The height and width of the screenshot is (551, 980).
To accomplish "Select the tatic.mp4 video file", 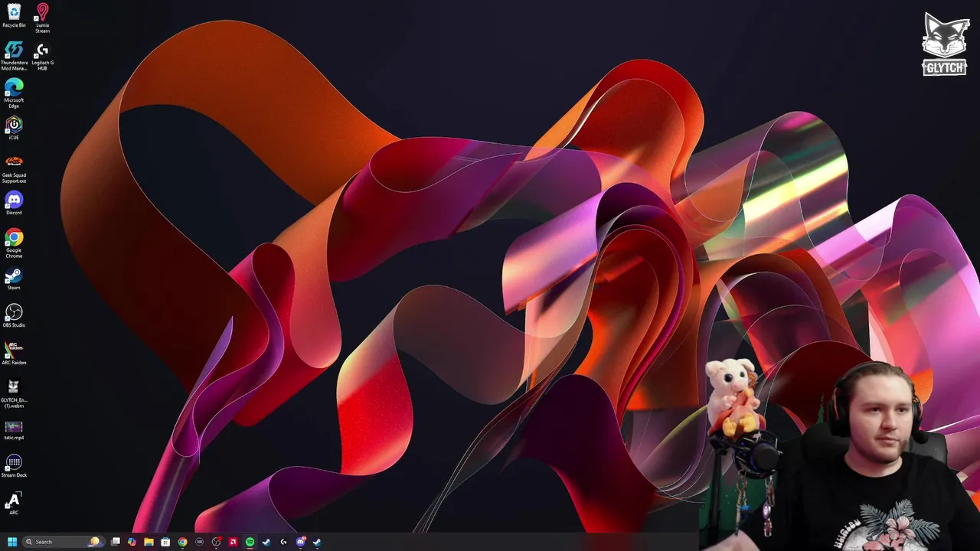I will click(14, 431).
